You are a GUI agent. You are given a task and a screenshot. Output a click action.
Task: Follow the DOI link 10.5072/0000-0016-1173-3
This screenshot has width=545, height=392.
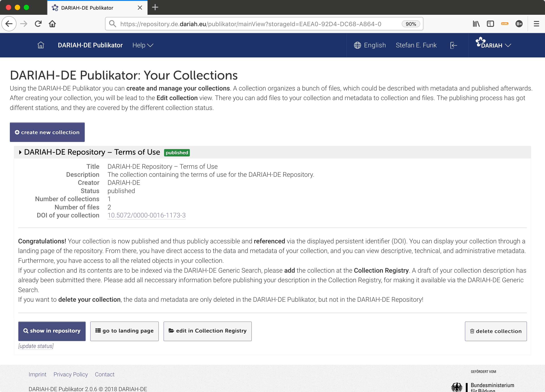[146, 215]
